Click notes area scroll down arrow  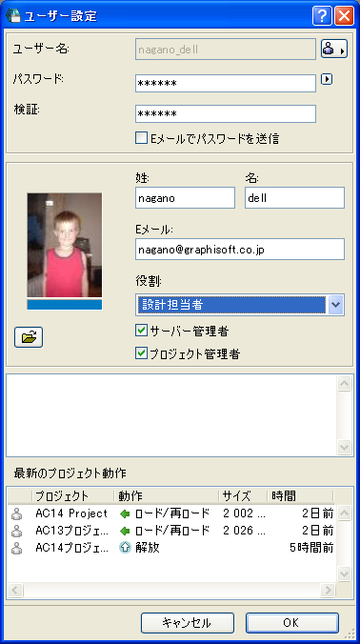[344, 447]
